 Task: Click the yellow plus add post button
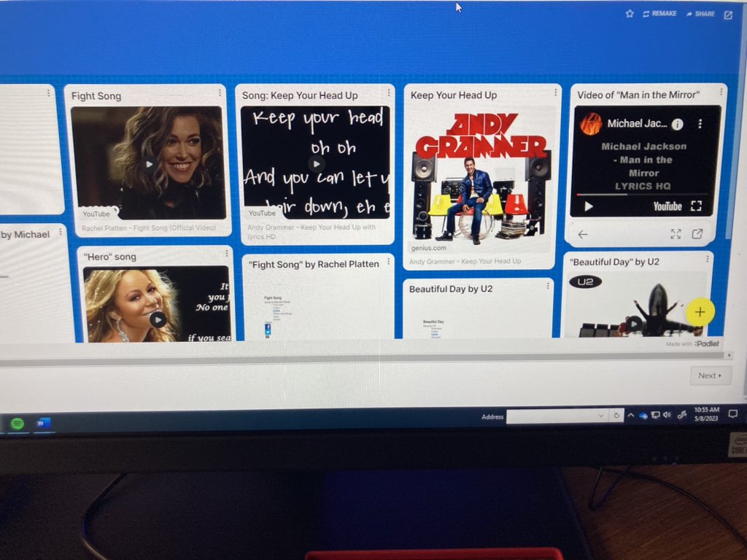pyautogui.click(x=700, y=312)
